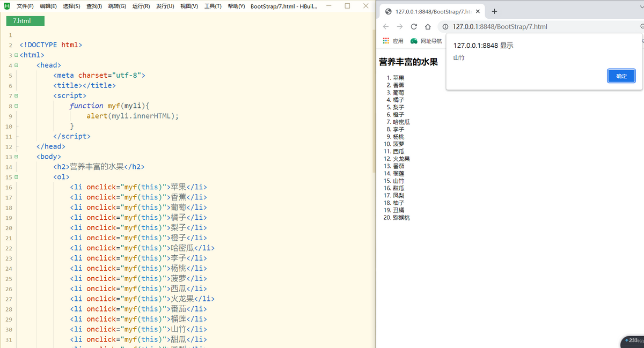Image resolution: width=644 pixels, height=348 pixels.
Task: Collapse the function myf fold on line 8
Action: (x=16, y=106)
